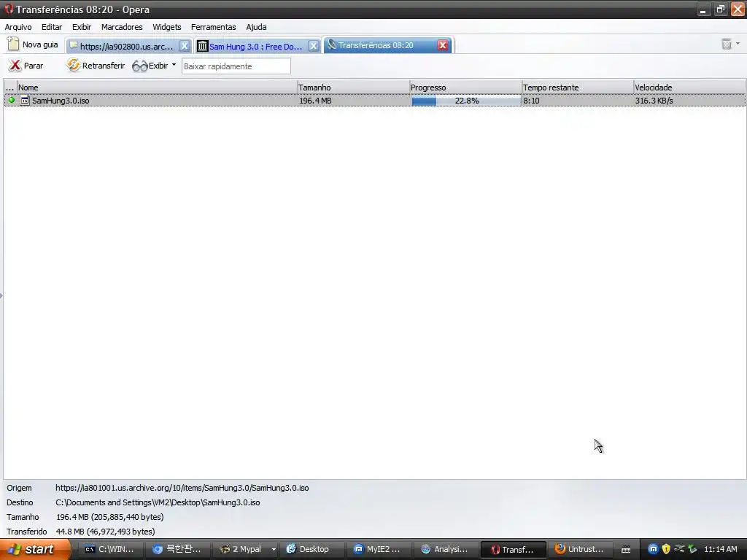Click the Origem archive.org URL text

click(x=182, y=488)
